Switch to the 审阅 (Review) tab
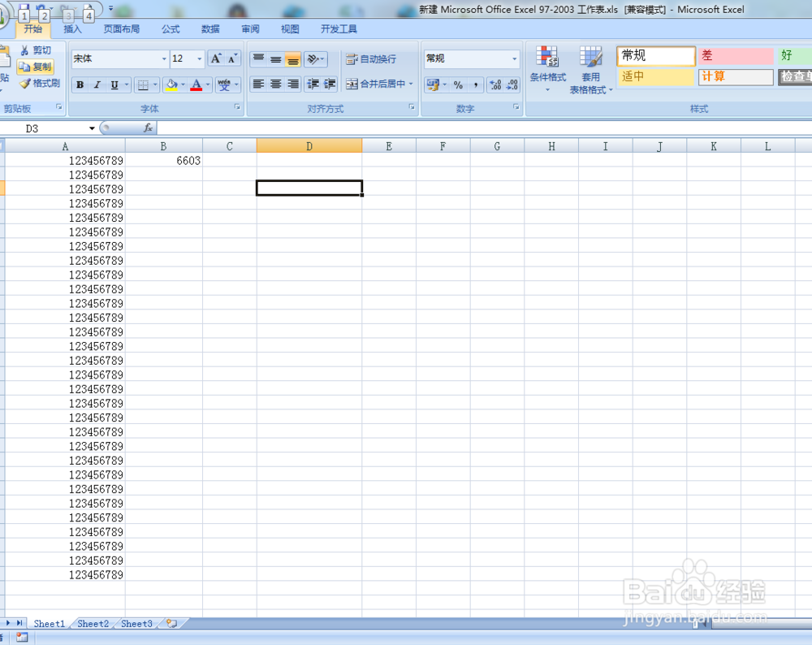This screenshot has width=812, height=645. [250, 29]
